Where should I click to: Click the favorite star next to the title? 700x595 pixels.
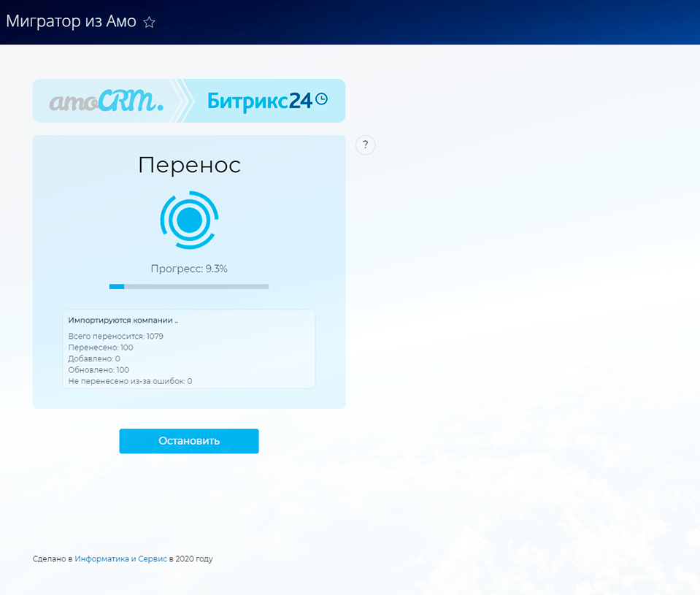point(150,23)
